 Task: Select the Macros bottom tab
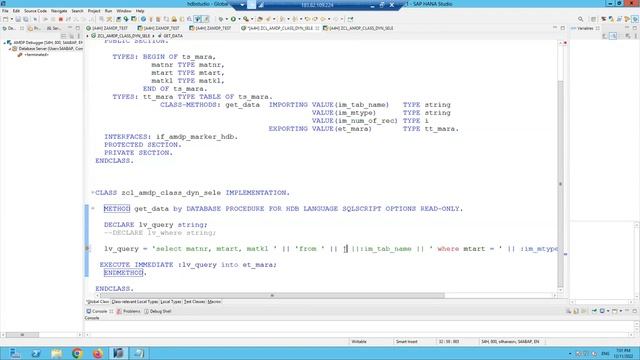click(214, 302)
